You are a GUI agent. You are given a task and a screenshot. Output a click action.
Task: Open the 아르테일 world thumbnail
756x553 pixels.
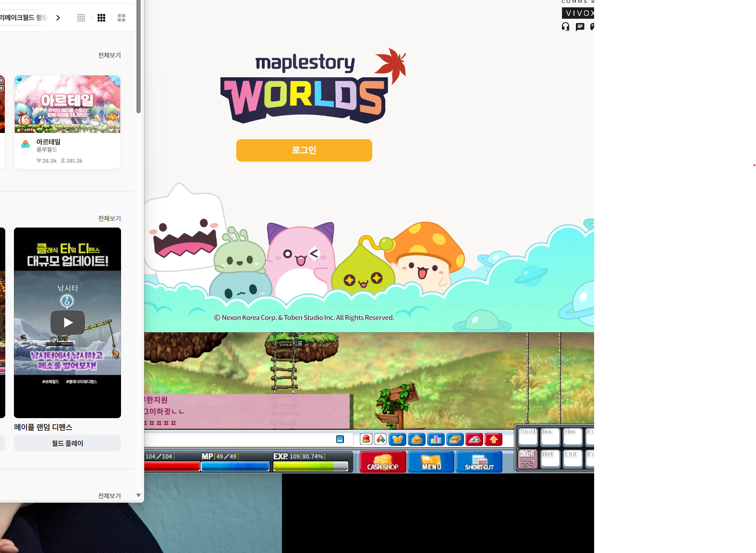67,104
